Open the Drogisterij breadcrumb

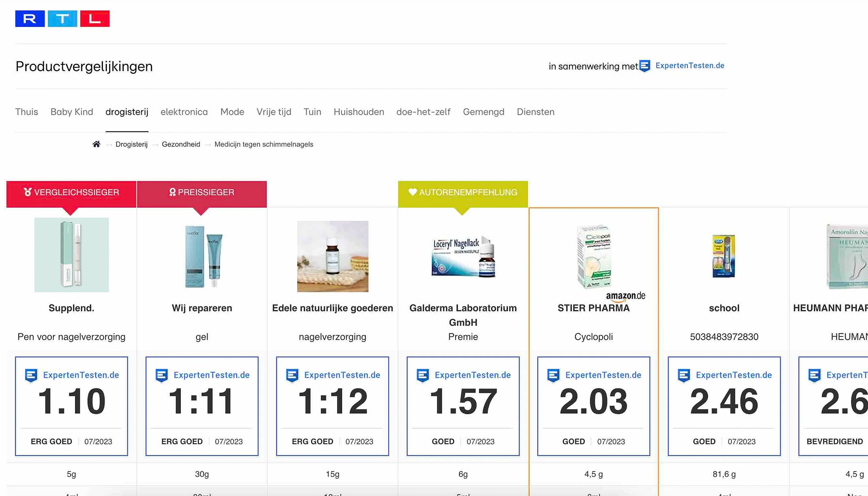131,145
